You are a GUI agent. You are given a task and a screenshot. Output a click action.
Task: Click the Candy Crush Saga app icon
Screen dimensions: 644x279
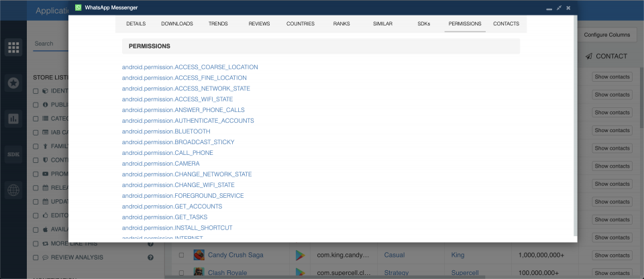[199, 255]
